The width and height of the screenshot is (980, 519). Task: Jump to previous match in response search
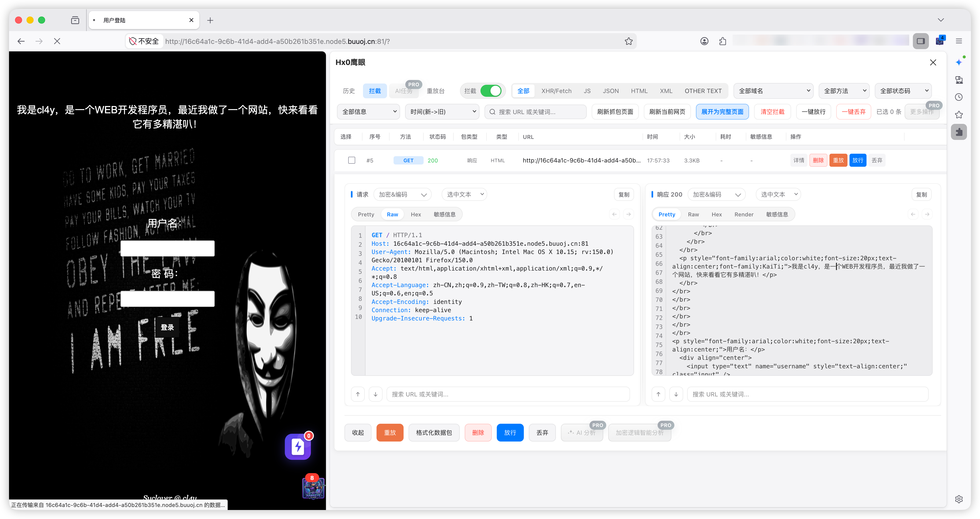click(x=658, y=394)
